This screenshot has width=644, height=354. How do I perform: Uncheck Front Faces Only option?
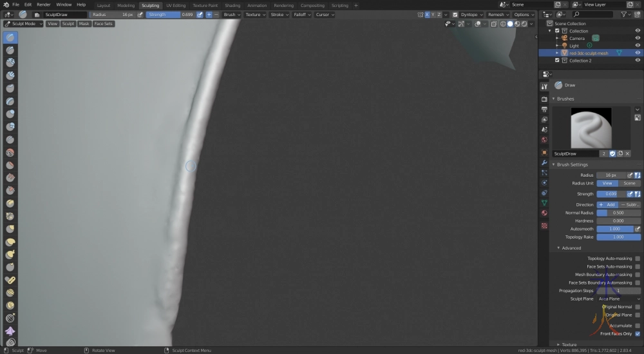[x=638, y=333]
